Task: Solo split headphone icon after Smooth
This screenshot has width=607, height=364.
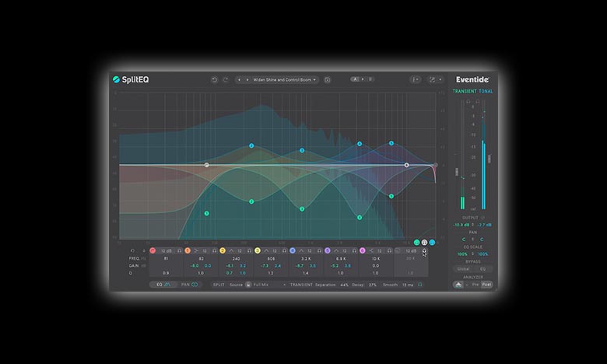Action: tap(419, 285)
